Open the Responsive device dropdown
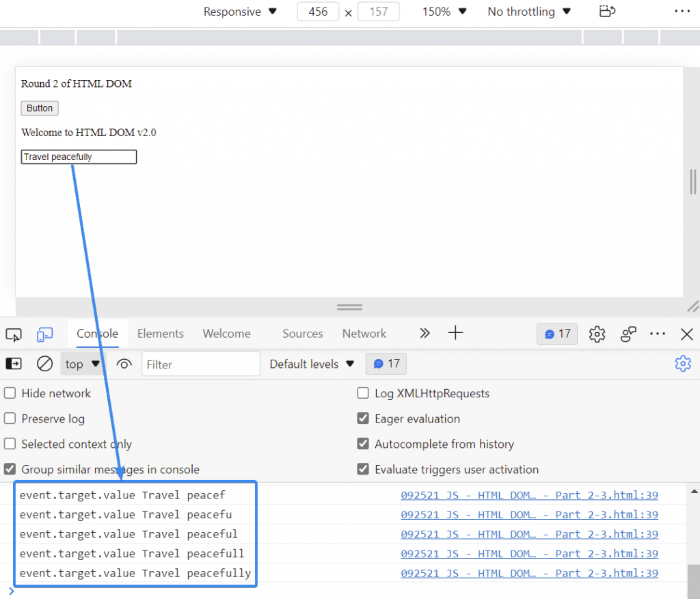 239,12
